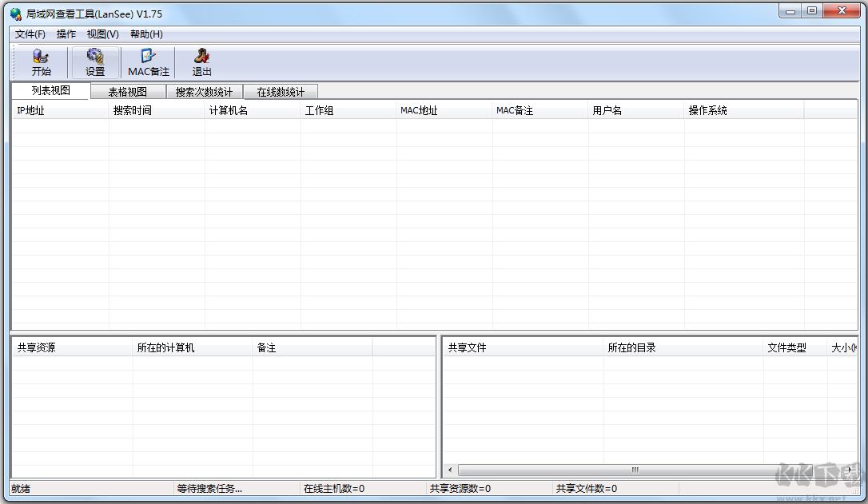Sort by the 计算机名 column header
868x504 pixels.
pos(252,111)
